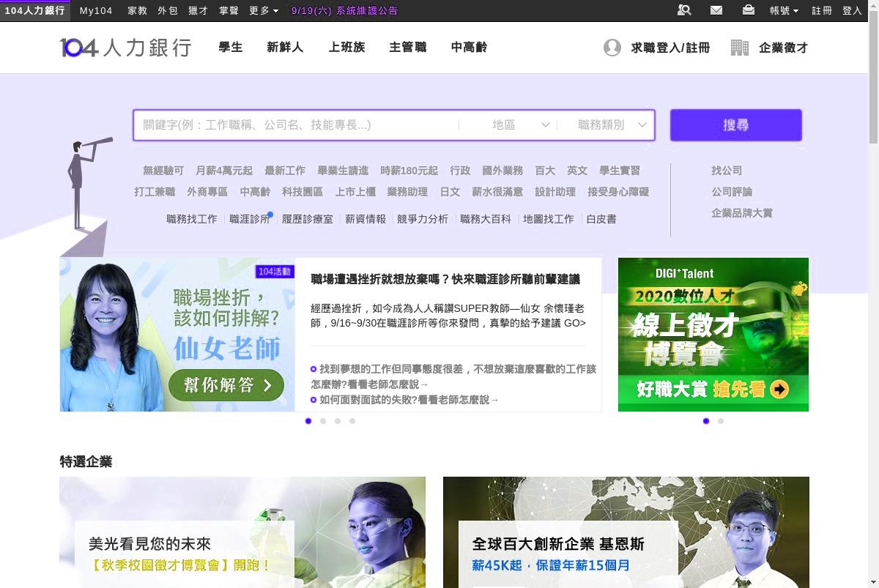Click the 最新工作 quick tag
This screenshot has height=588, width=879.
point(285,171)
